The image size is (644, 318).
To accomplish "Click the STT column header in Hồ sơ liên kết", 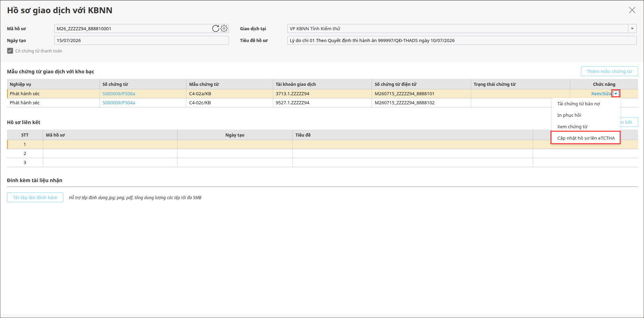I will coord(25,135).
